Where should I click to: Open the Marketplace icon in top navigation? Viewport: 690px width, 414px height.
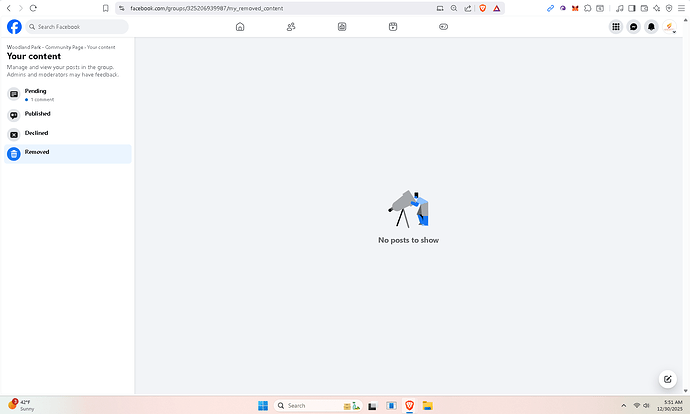pyautogui.click(x=393, y=27)
